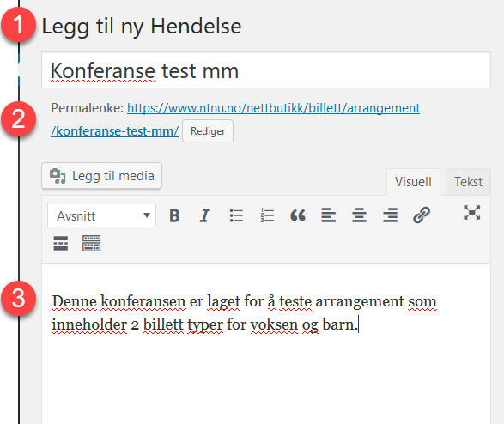Toggle bold formatting in editor toolbar
The width and height of the screenshot is (504, 424).
pyautogui.click(x=174, y=215)
